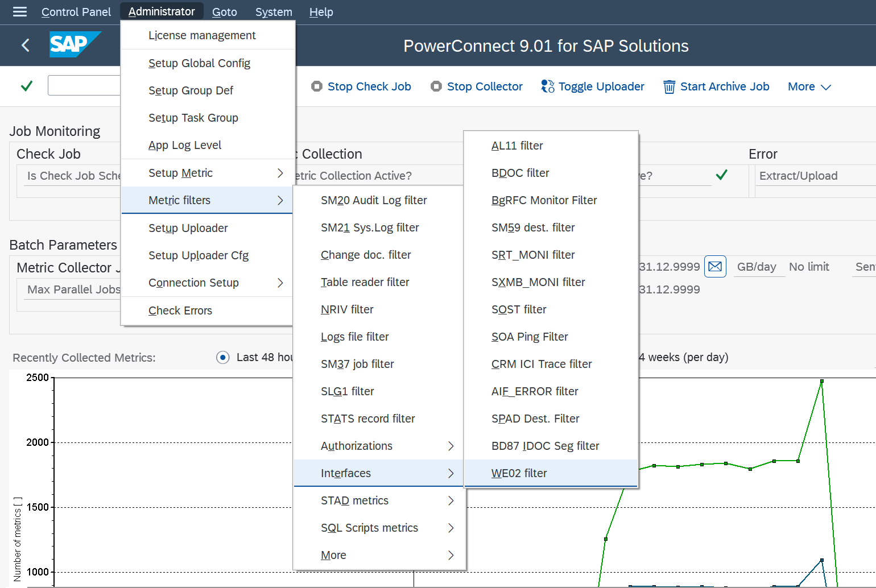
Task: Choose SOA Ping Filter
Action: click(551, 337)
